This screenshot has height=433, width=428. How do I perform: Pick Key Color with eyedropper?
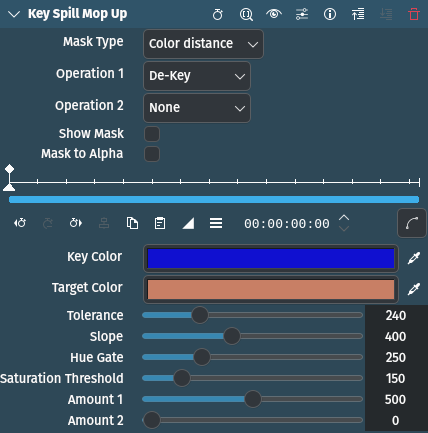(x=414, y=258)
